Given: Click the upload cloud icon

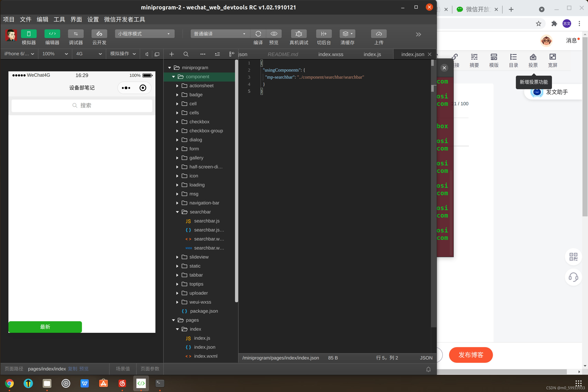Looking at the screenshot, I should (x=378, y=34).
